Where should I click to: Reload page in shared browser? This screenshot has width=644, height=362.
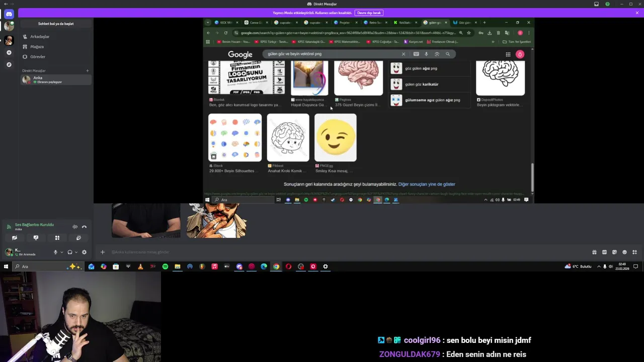(x=225, y=33)
